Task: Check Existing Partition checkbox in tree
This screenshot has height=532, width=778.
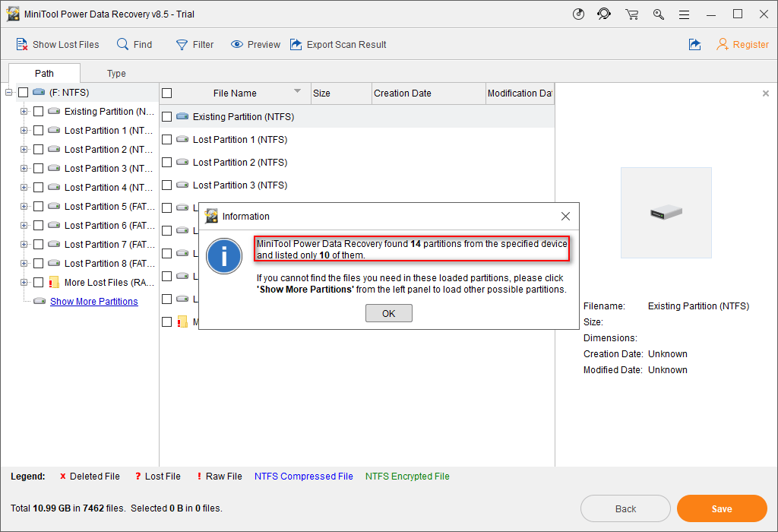Action: [x=38, y=111]
